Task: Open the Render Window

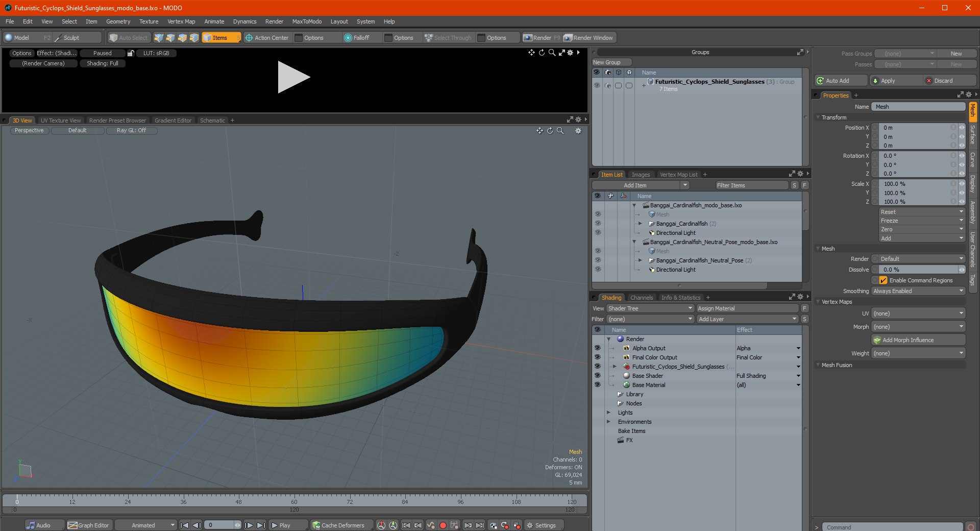Action: (x=588, y=38)
